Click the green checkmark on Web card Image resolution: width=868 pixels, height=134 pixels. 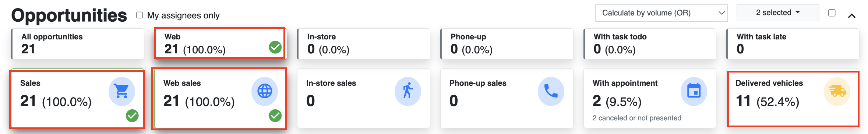(x=275, y=47)
